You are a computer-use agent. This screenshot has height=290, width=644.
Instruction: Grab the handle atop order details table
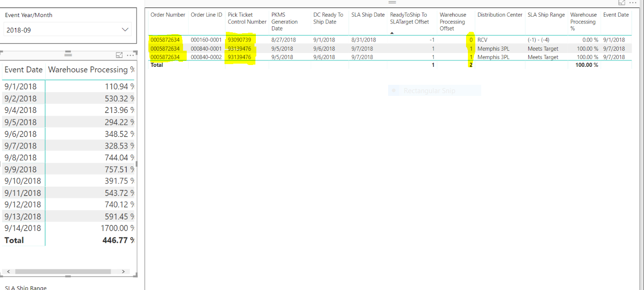pos(393,3)
